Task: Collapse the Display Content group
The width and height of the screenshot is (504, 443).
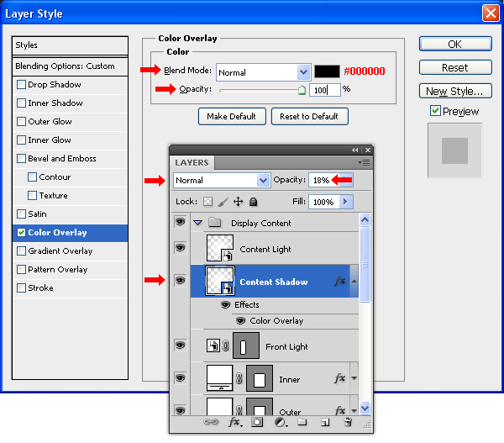Action: [x=198, y=224]
